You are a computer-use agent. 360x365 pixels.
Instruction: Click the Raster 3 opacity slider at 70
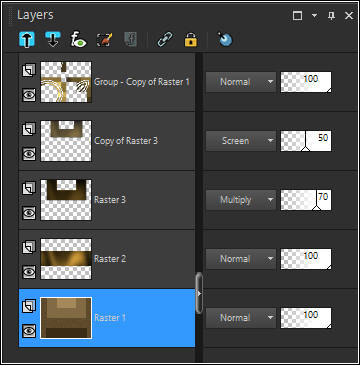306,200
